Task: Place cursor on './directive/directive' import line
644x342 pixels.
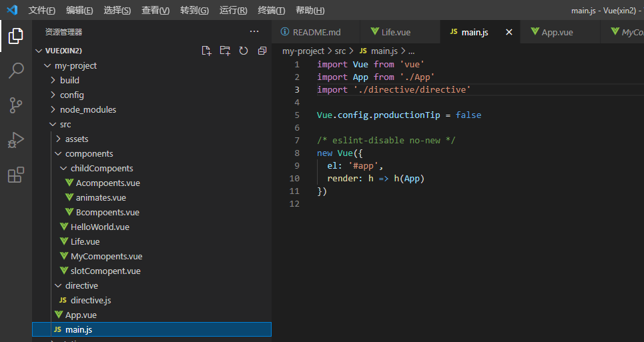Action: 394,89
